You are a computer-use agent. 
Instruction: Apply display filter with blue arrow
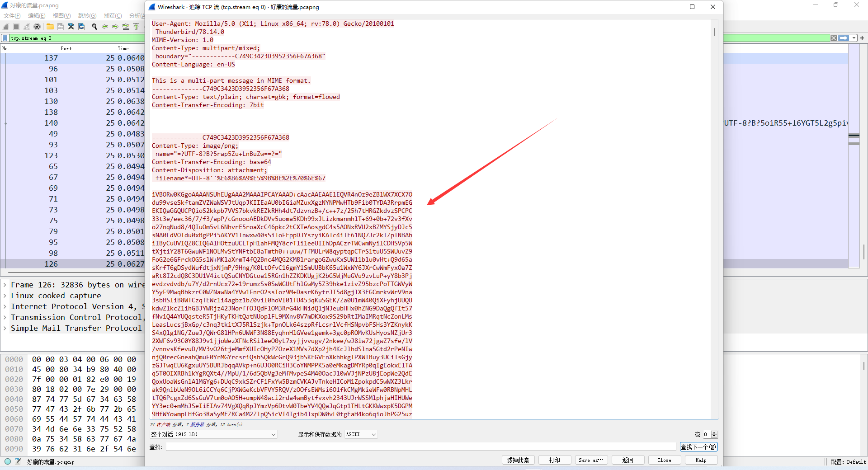[x=844, y=38]
